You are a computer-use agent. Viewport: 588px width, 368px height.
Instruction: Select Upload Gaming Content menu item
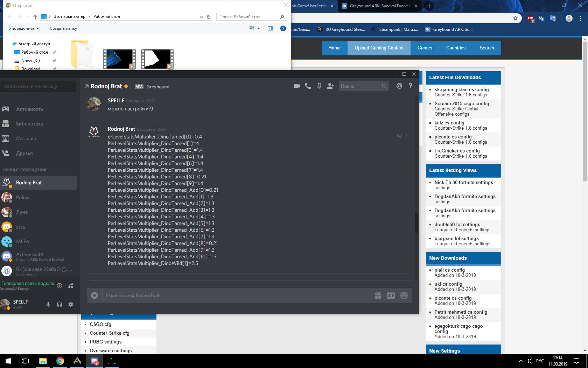pos(379,48)
